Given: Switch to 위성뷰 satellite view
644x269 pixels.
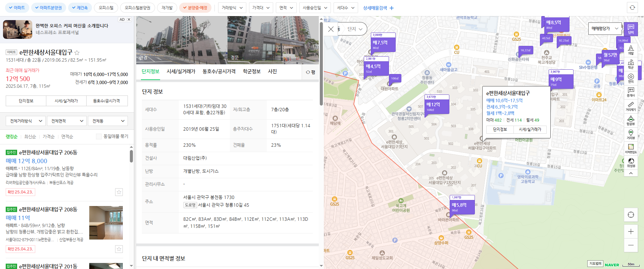Looking at the screenshot, I should (631, 163).
